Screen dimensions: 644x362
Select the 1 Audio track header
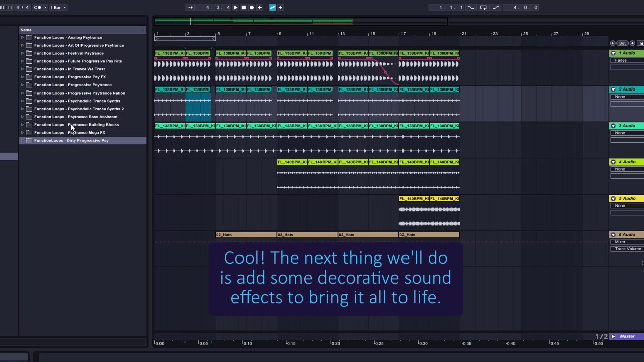point(627,53)
